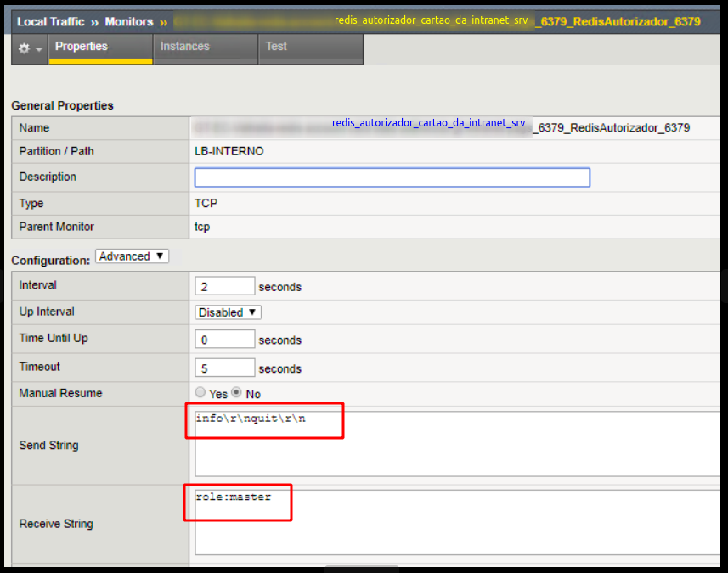The width and height of the screenshot is (728, 573).
Task: Open the Instances tab
Action: click(206, 48)
